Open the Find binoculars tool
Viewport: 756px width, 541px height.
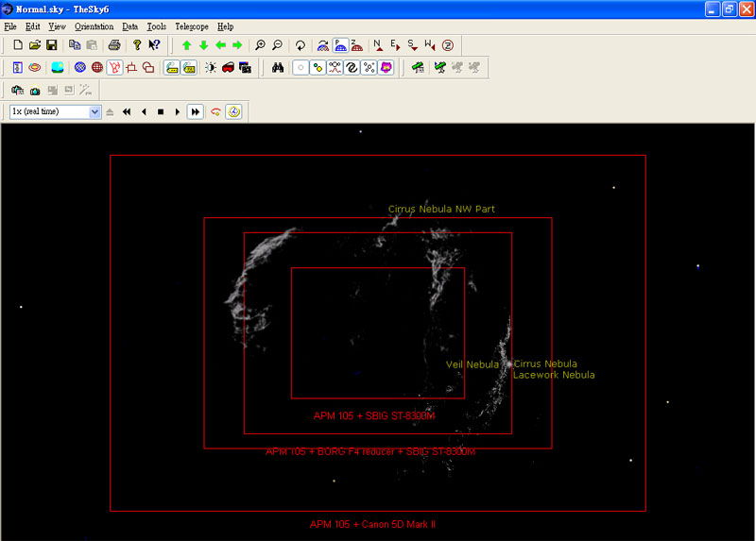(278, 68)
